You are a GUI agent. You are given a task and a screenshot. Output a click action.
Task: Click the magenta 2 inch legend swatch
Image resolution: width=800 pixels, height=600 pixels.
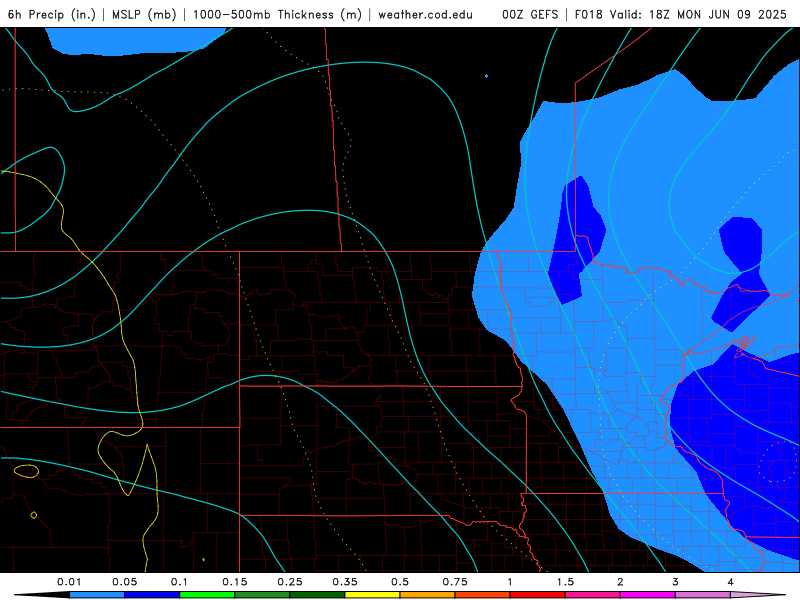click(x=648, y=595)
